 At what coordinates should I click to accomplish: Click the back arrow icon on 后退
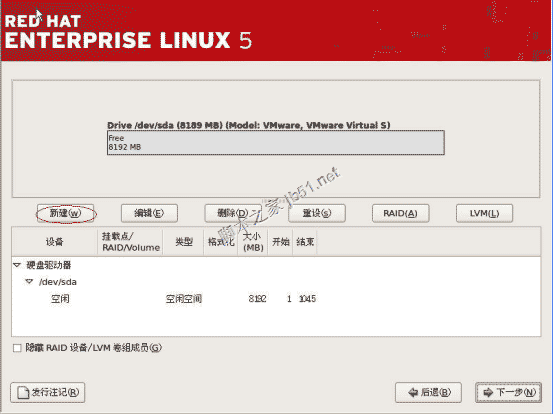pos(413,392)
